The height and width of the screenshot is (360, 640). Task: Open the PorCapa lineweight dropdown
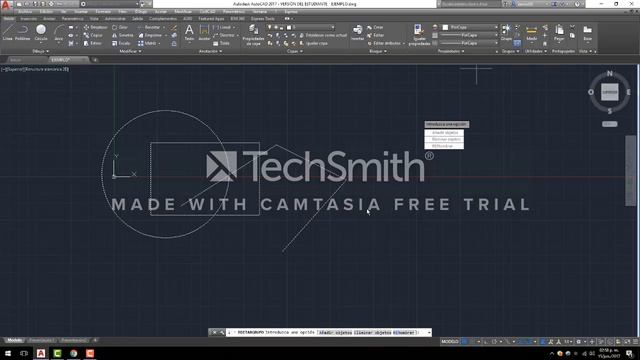470,35
